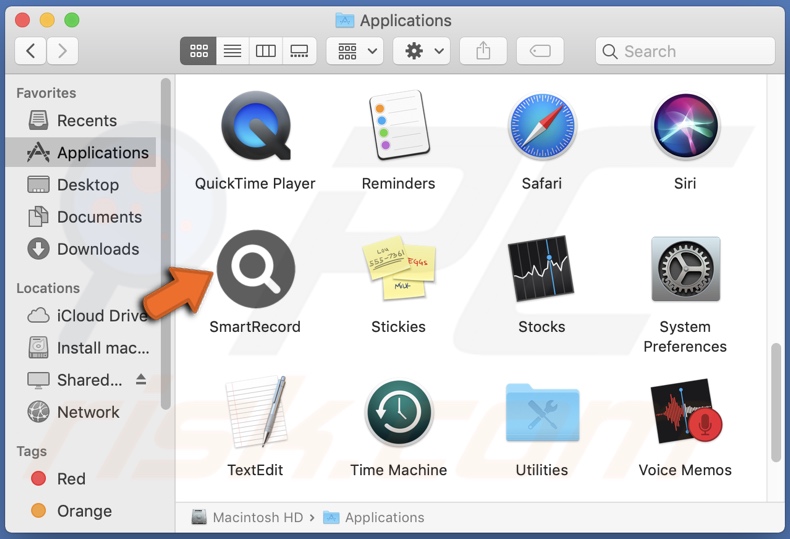The image size is (790, 539).
Task: Go back with the left chevron button
Action: pos(30,51)
